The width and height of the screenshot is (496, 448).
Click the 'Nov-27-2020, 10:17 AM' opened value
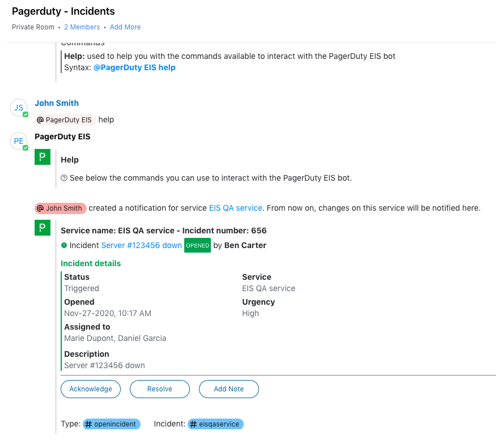108,313
